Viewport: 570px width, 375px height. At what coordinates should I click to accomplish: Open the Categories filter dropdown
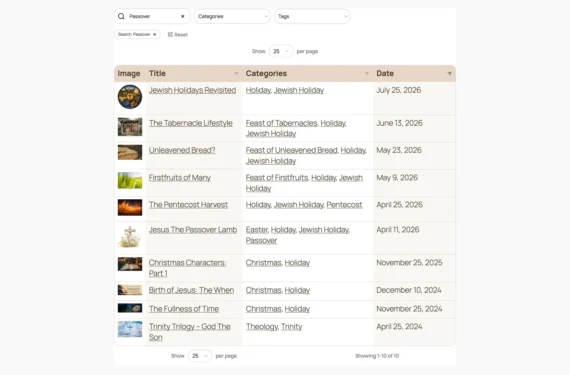point(232,16)
